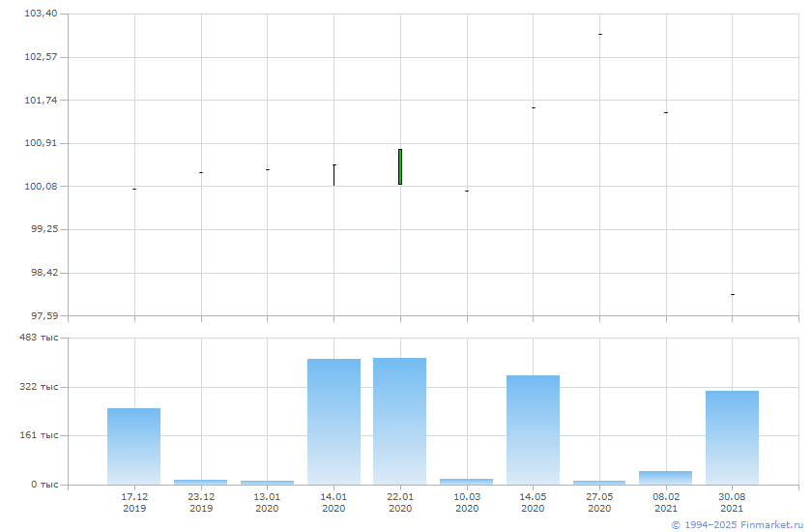
Task: Click the 100,08 price axis label
Action: point(41,186)
